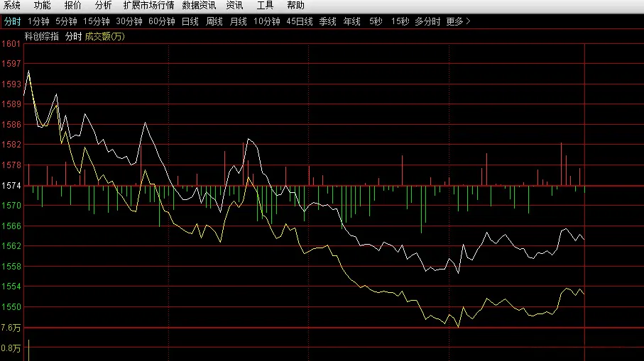Open the 帮助 menu
644x361 pixels.
pos(295,6)
